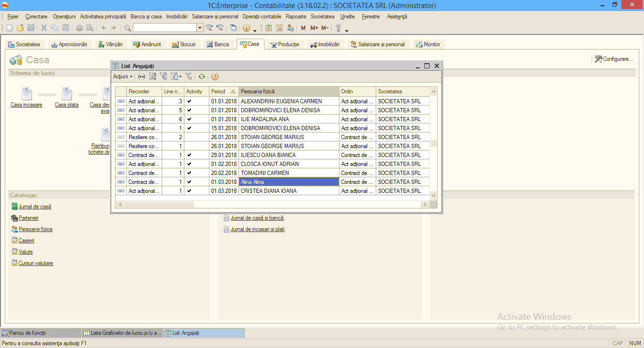This screenshot has width=644, height=348.
Task: Toggle Activity check for TOMADINI CARMEN row
Action: coord(189,173)
